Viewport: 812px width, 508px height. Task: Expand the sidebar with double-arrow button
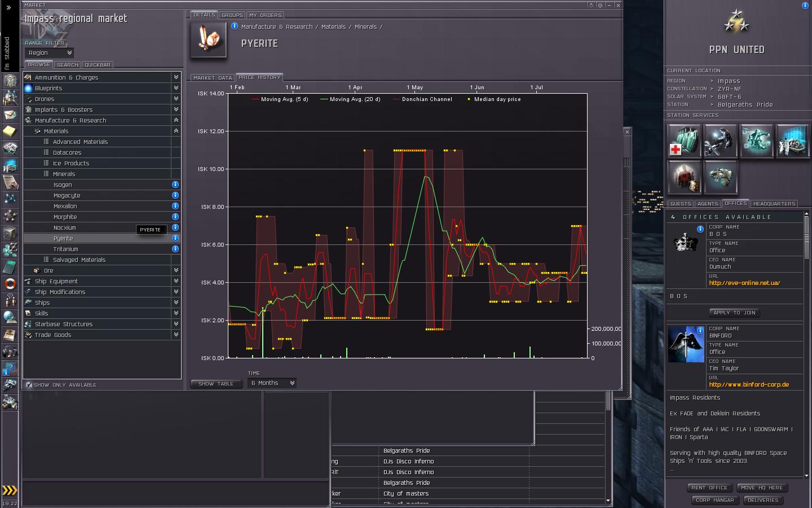tap(9, 7)
